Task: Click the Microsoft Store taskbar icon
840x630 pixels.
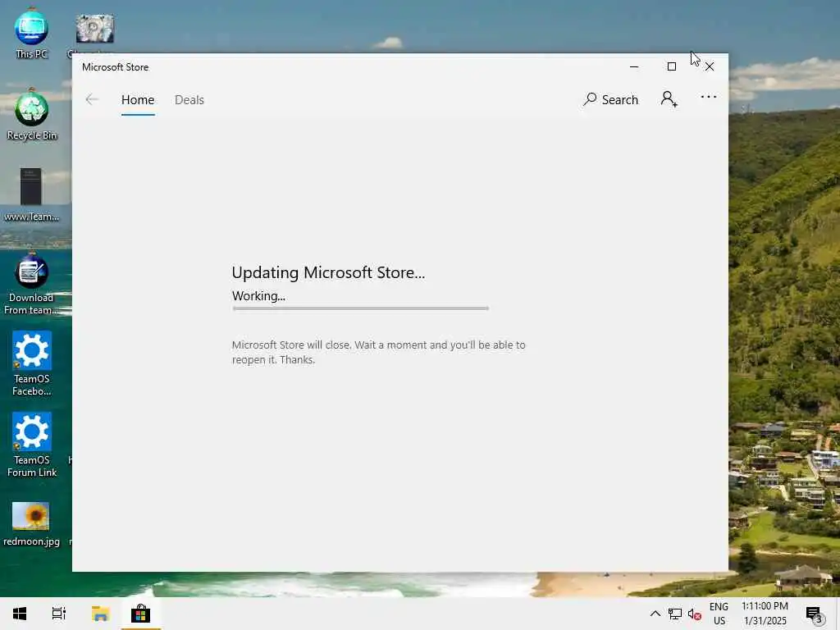Action: tap(141, 614)
